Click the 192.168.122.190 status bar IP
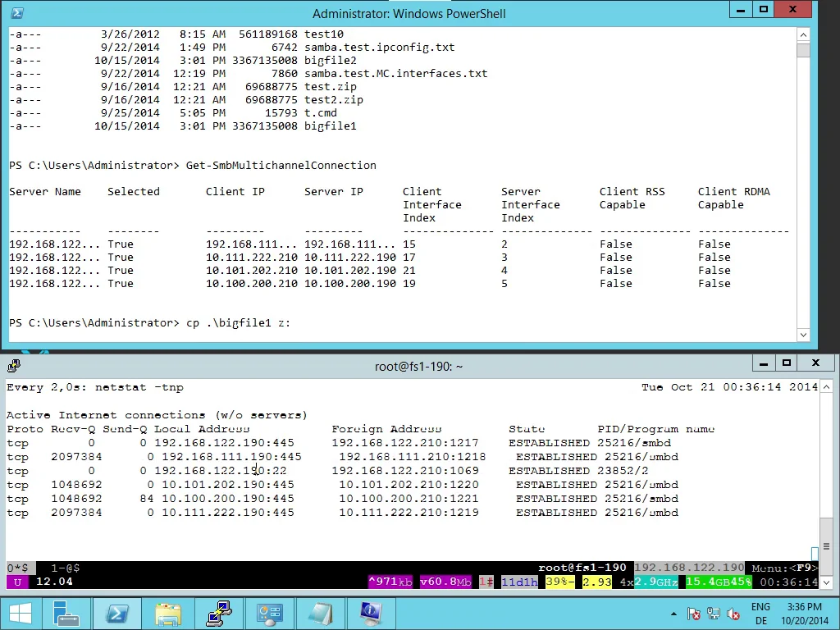 click(x=689, y=568)
